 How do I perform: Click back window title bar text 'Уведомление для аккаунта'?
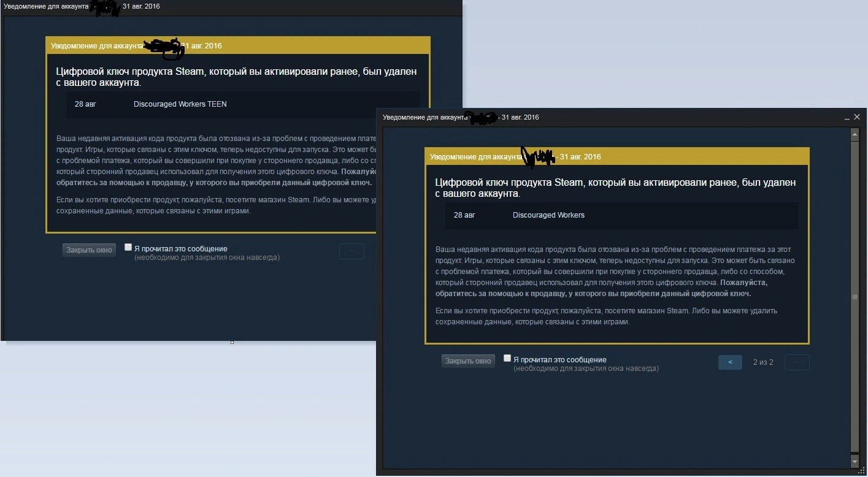45,6
